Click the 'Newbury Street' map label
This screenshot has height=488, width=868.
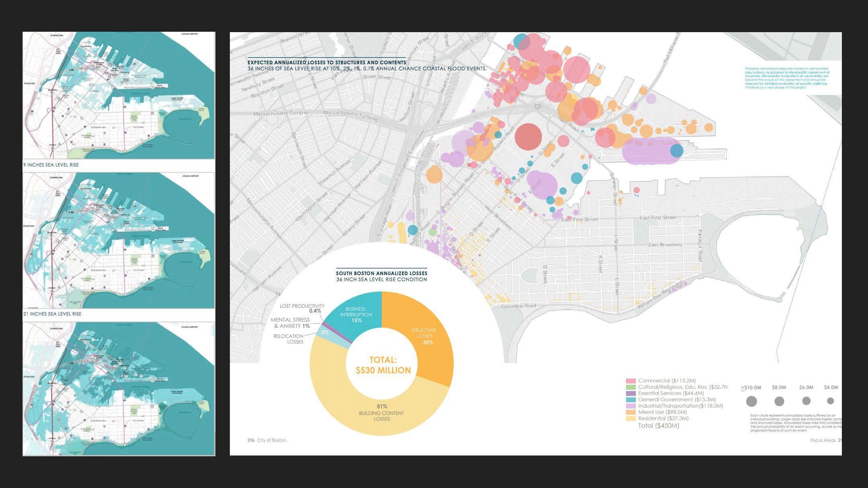point(258,84)
